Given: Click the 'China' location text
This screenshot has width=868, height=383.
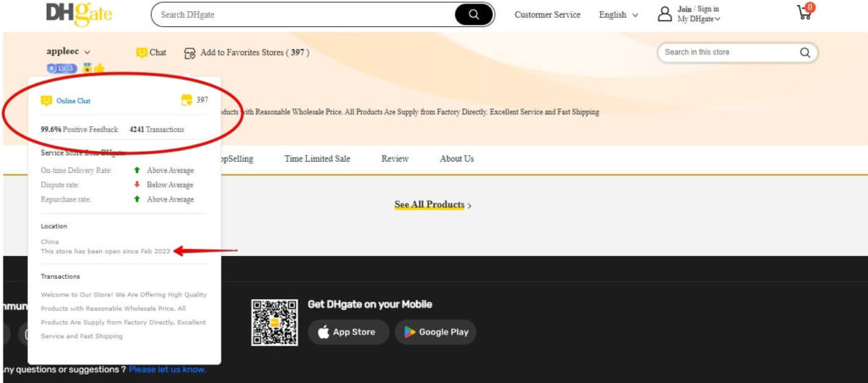Looking at the screenshot, I should tap(50, 241).
